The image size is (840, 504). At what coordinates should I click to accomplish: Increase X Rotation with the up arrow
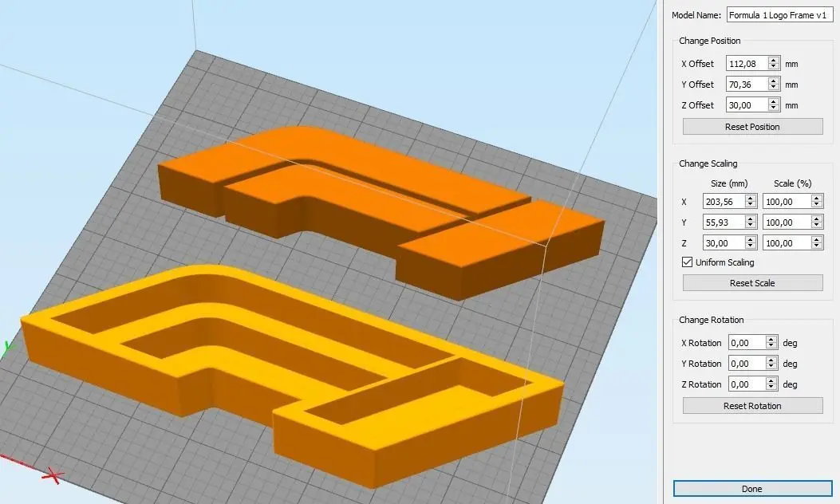(x=771, y=339)
